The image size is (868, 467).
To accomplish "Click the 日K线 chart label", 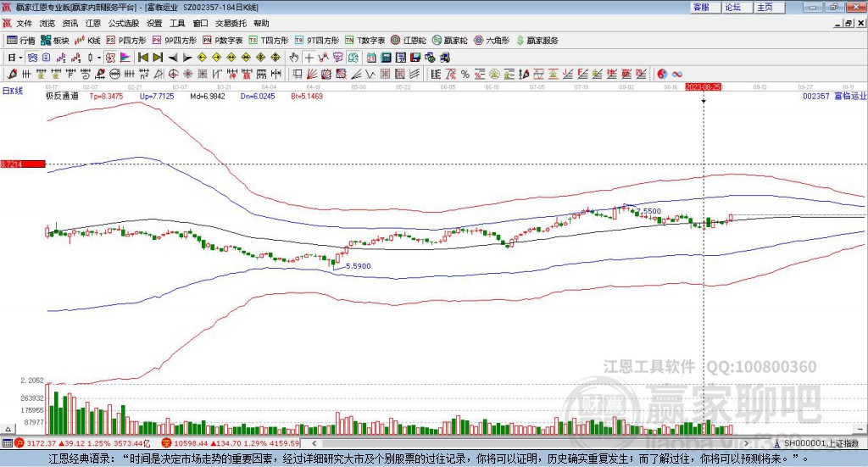I will 12,91.
